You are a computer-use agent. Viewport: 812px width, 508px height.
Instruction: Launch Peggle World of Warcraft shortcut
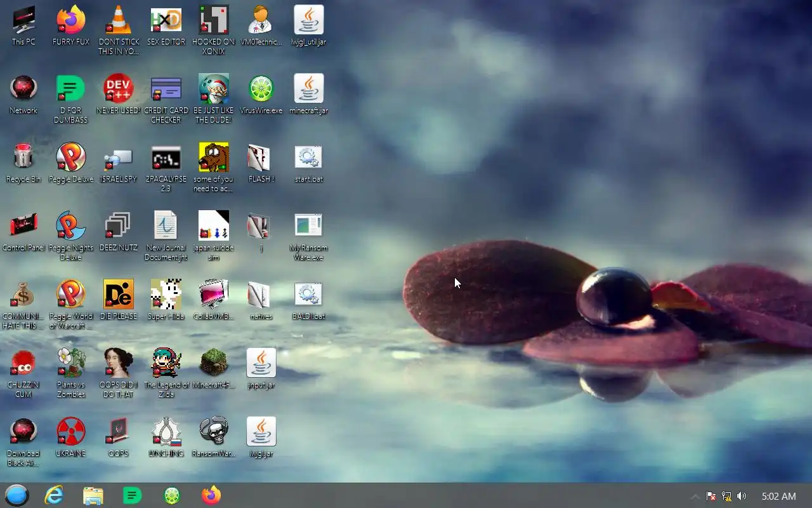(x=71, y=305)
